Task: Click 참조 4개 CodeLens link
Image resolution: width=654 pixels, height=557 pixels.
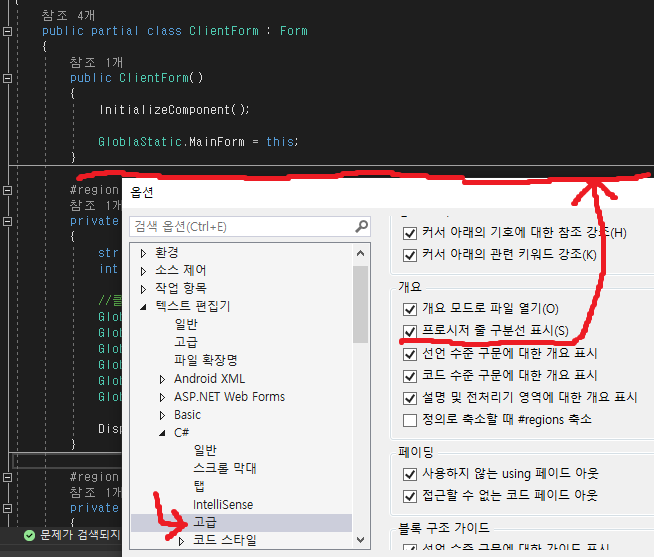Action: pos(68,15)
